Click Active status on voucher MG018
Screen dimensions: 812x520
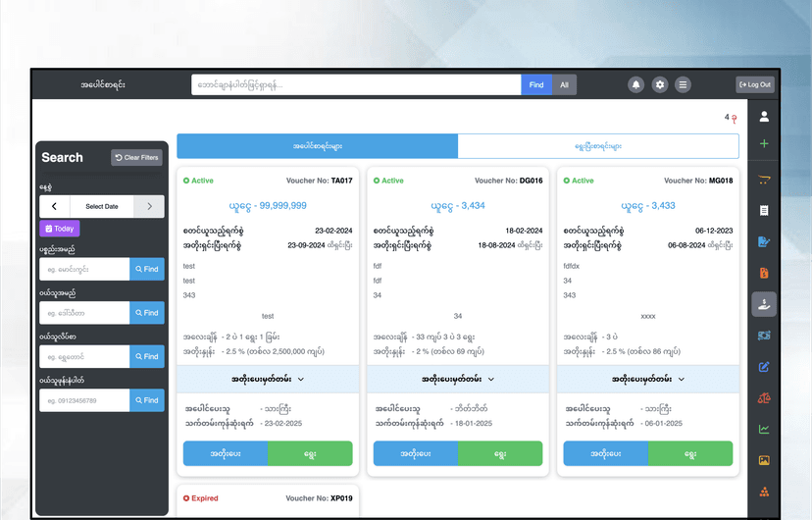click(579, 181)
